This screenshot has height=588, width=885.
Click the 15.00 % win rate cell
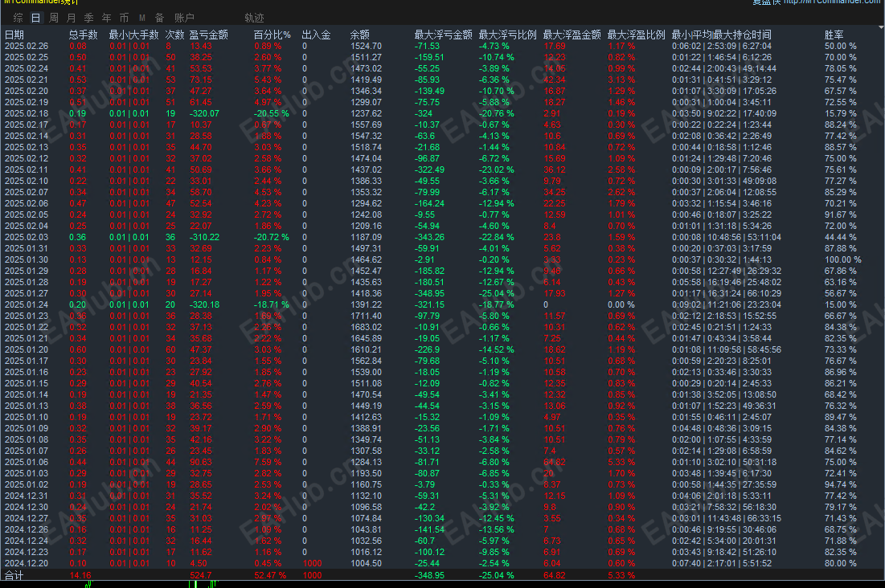(x=841, y=304)
